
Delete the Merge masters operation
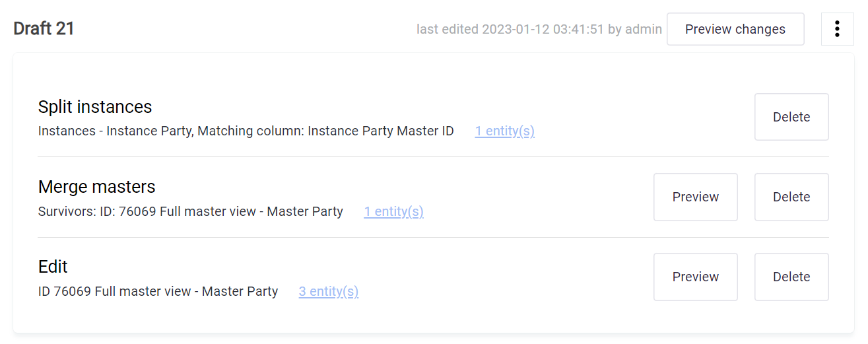pos(791,197)
